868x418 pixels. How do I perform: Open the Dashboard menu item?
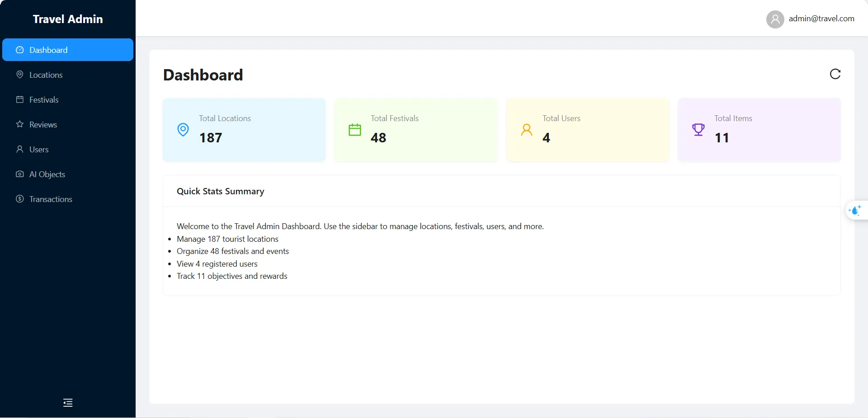click(x=68, y=50)
